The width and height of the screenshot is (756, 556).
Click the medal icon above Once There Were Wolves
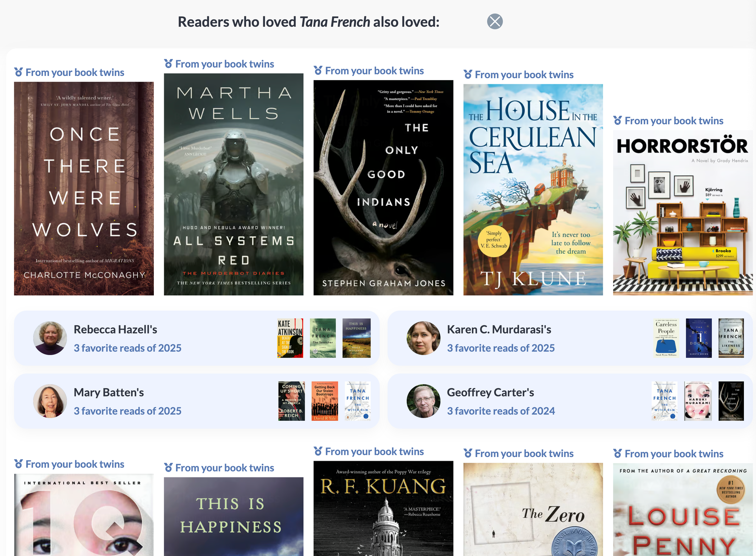[x=19, y=72]
